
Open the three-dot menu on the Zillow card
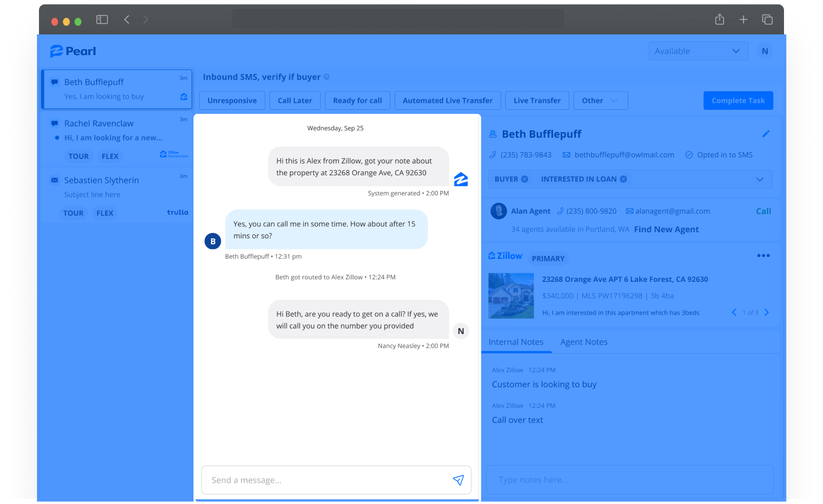point(763,256)
